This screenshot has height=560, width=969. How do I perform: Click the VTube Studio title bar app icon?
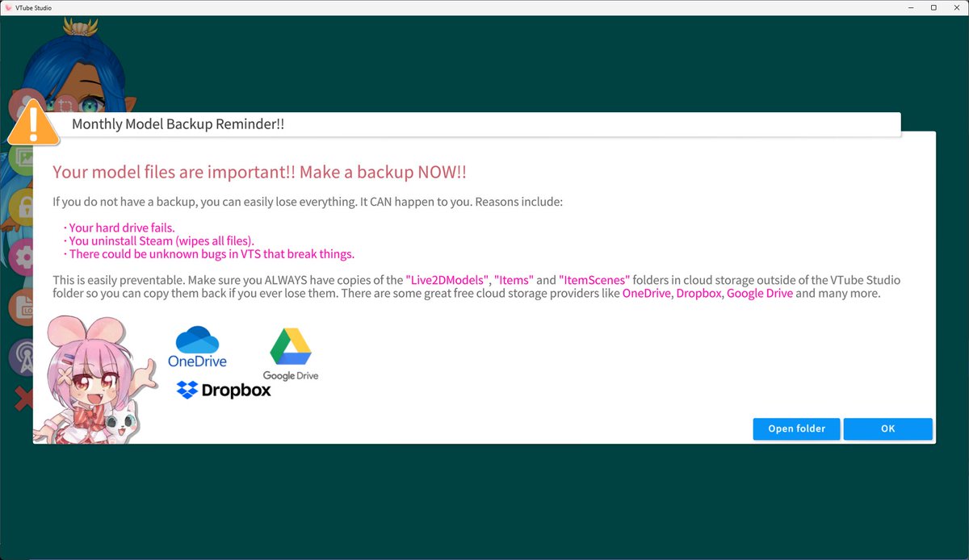[8, 7]
